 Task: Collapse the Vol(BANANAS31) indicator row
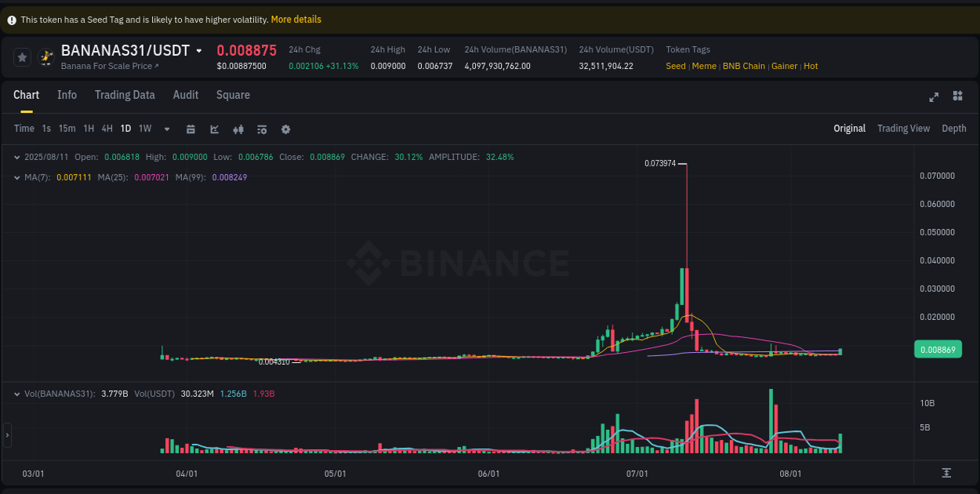pyautogui.click(x=16, y=394)
